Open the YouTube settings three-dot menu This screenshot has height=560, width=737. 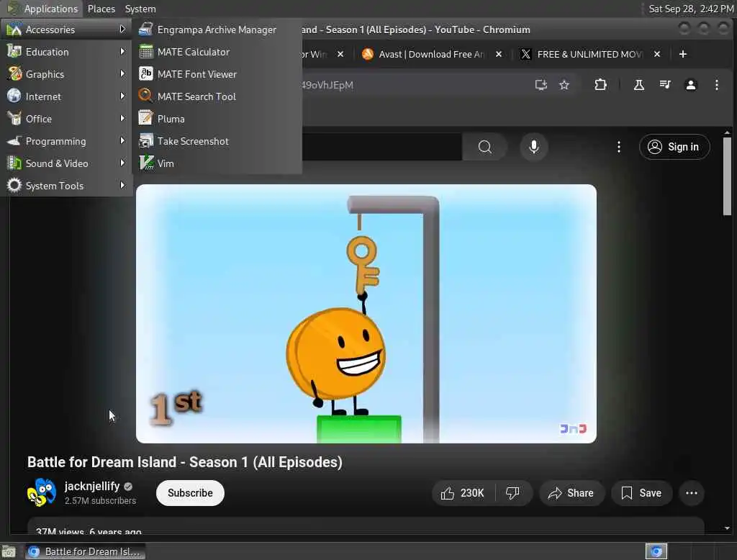[618, 147]
